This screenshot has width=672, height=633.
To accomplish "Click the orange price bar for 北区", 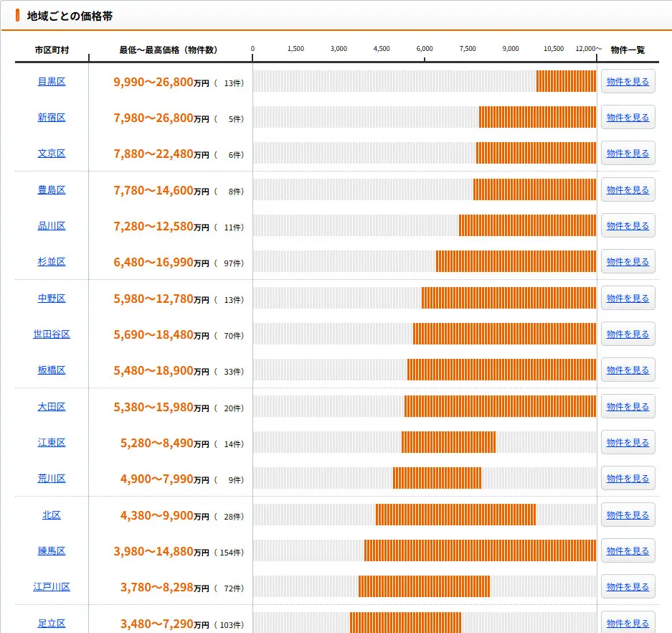I will click(455, 515).
